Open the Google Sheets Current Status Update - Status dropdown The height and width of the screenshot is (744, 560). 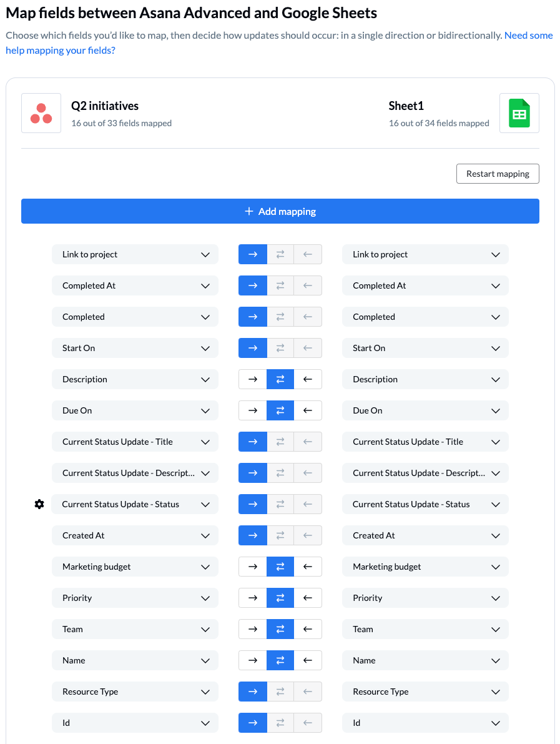coord(425,504)
